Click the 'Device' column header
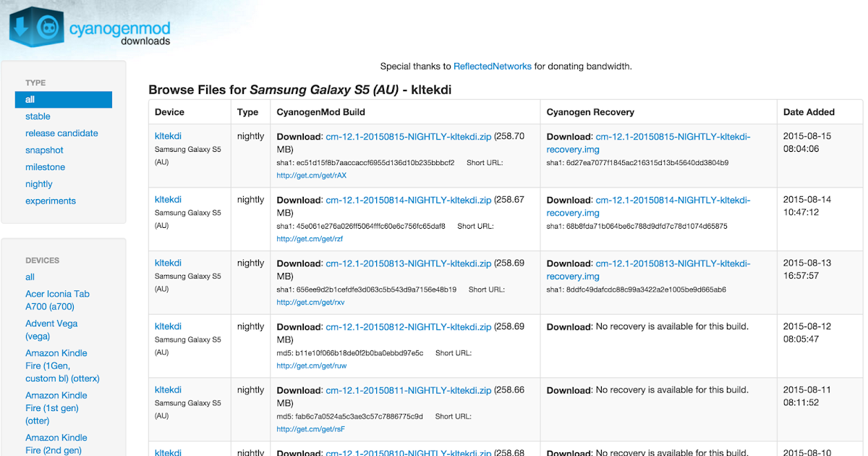 [169, 112]
